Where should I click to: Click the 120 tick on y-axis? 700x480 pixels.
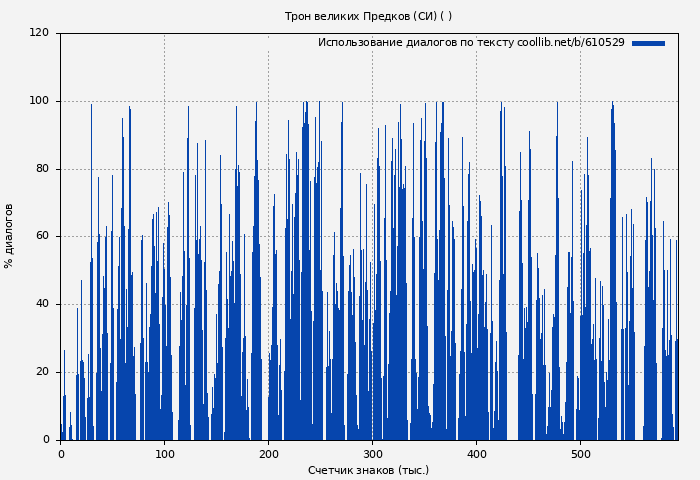click(39, 33)
